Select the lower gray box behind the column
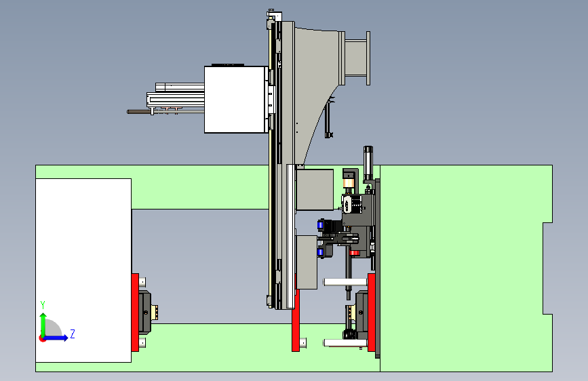 (x=307, y=262)
